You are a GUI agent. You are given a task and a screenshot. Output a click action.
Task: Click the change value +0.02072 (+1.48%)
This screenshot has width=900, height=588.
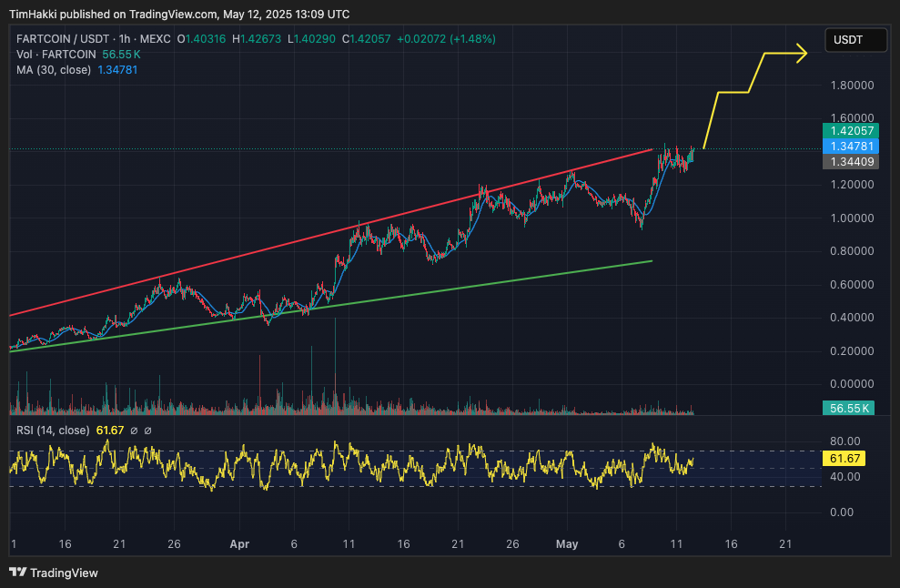click(446, 39)
